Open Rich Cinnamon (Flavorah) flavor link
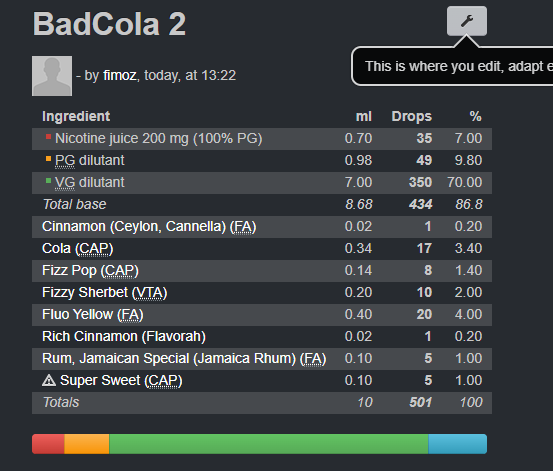Screen dimensions: 553x471 click(x=124, y=336)
